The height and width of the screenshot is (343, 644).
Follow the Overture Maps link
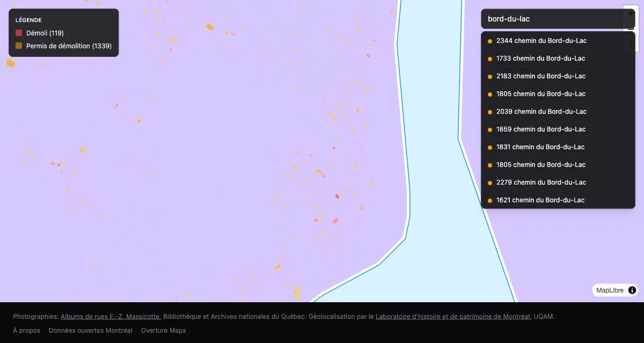[164, 331]
